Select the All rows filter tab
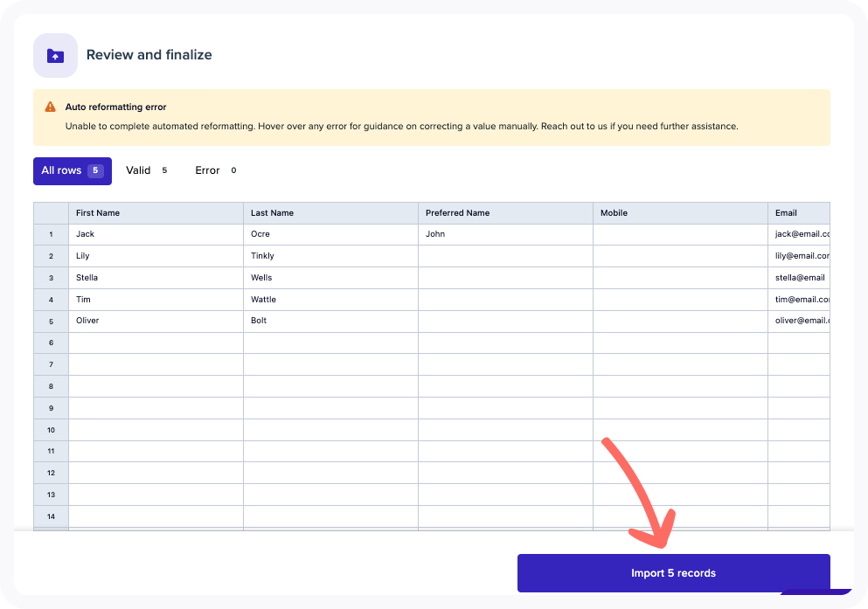This screenshot has width=868, height=609. (x=72, y=170)
